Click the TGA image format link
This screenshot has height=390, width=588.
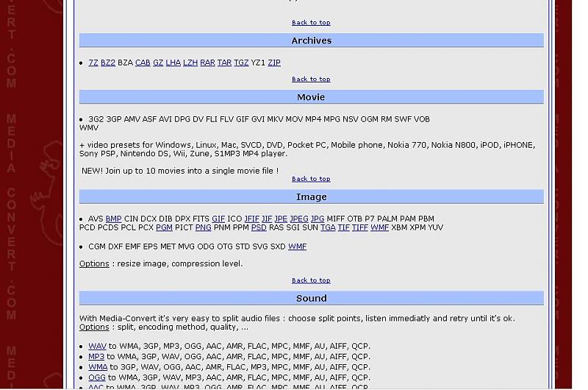point(327,228)
